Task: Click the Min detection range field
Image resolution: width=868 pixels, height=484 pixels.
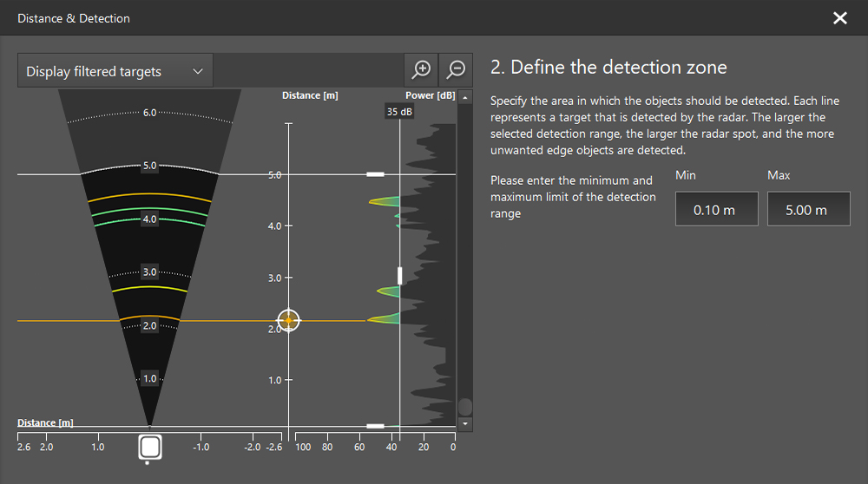Action: [x=717, y=210]
